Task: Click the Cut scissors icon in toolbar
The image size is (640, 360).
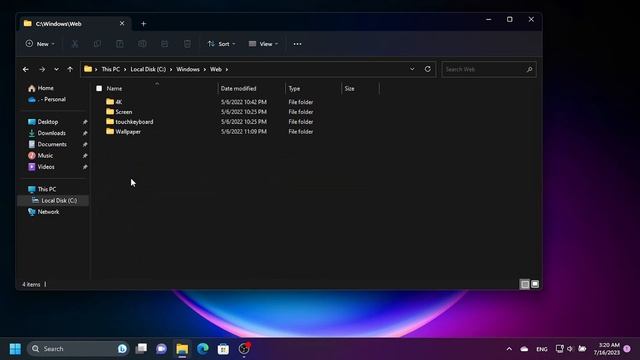Action: coord(75,44)
